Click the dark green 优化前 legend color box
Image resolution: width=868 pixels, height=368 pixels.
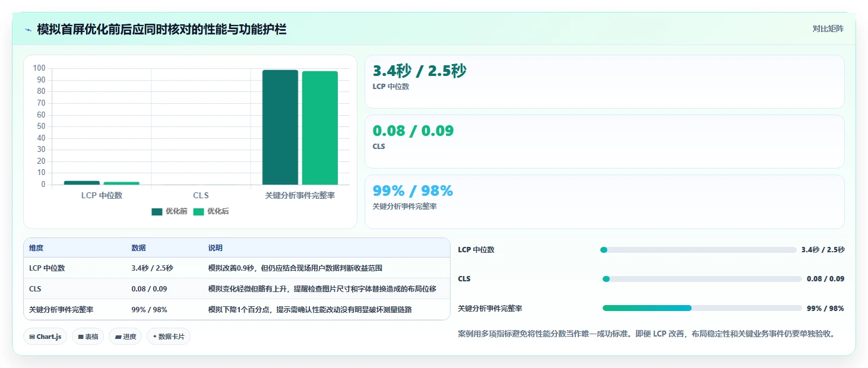tap(157, 212)
